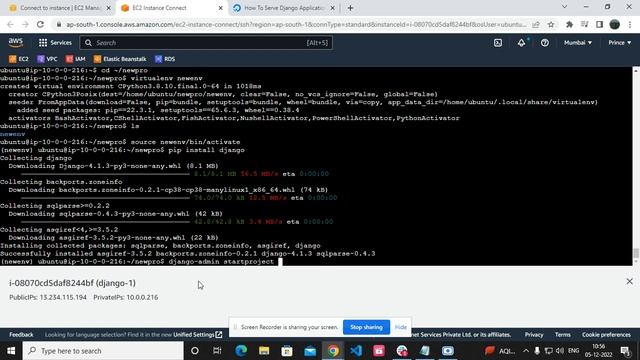Open Microsoft Store from the taskbar
The height and width of the screenshot is (360, 640).
tap(287, 351)
